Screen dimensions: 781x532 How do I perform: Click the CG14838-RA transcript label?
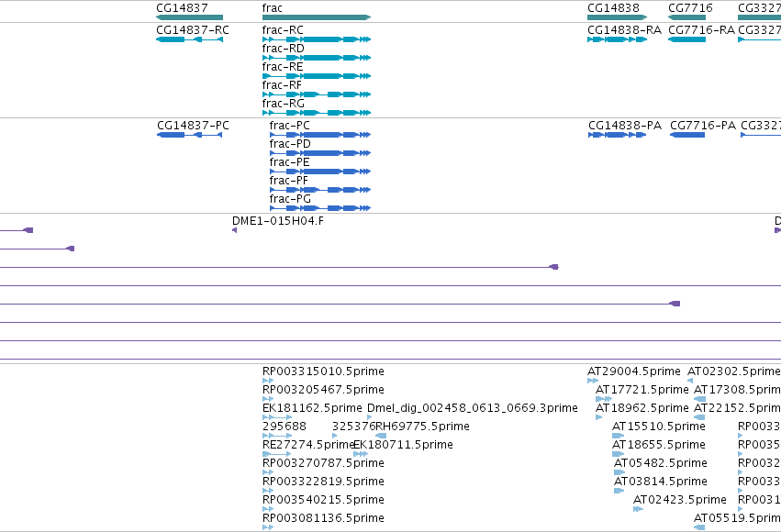click(625, 30)
